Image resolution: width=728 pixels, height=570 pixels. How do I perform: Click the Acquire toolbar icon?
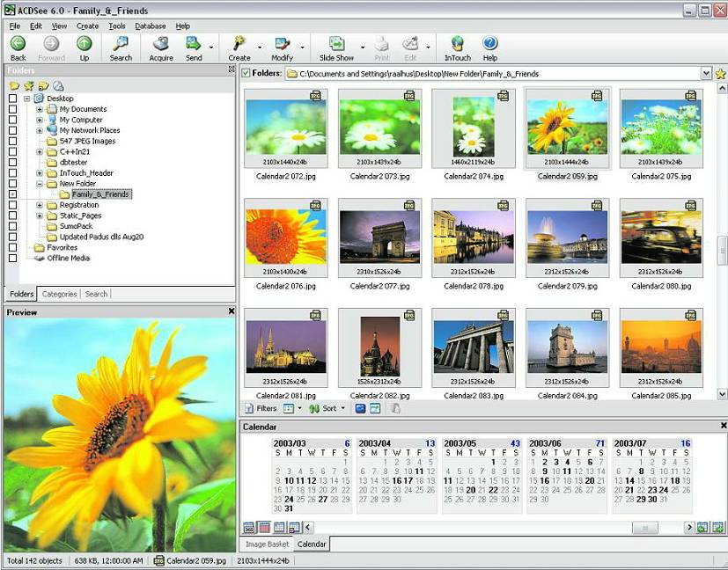pyautogui.click(x=161, y=44)
